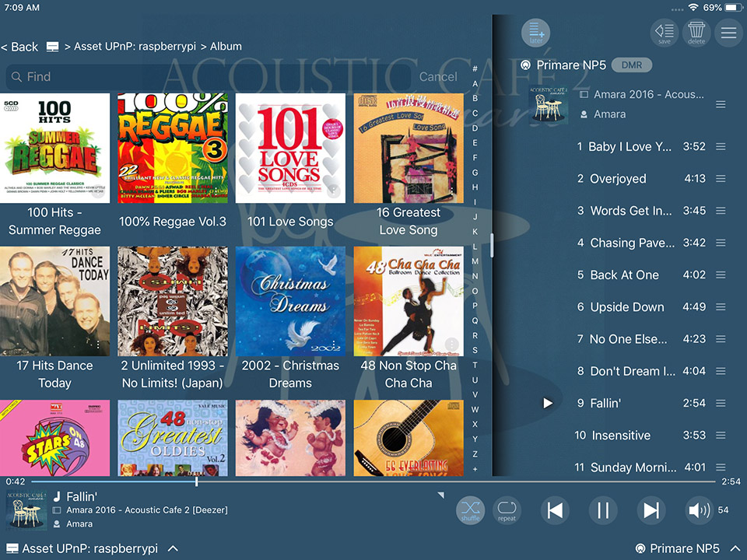Tap reorder handle for Insensitive track

[721, 436]
